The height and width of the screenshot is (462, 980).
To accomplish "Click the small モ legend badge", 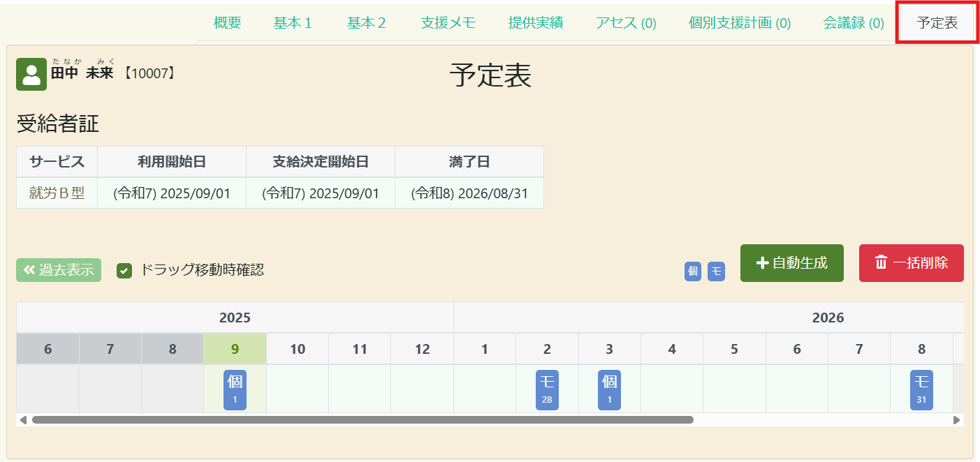I will tap(716, 271).
